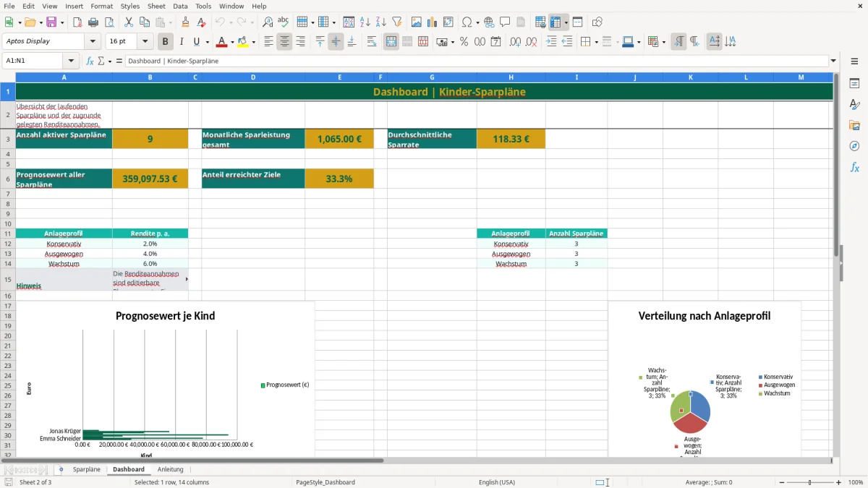868x488 pixels.
Task: Toggle Center Vertically alignment
Action: [336, 42]
